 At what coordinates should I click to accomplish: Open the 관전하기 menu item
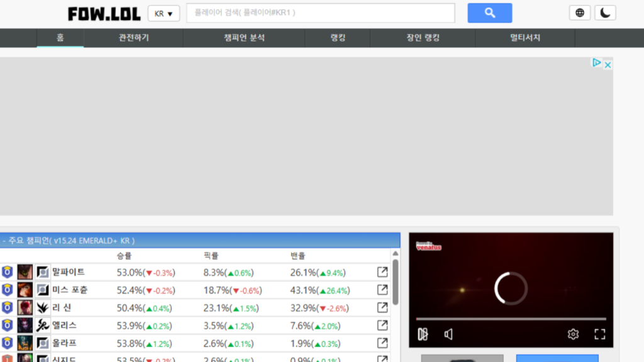tap(133, 38)
